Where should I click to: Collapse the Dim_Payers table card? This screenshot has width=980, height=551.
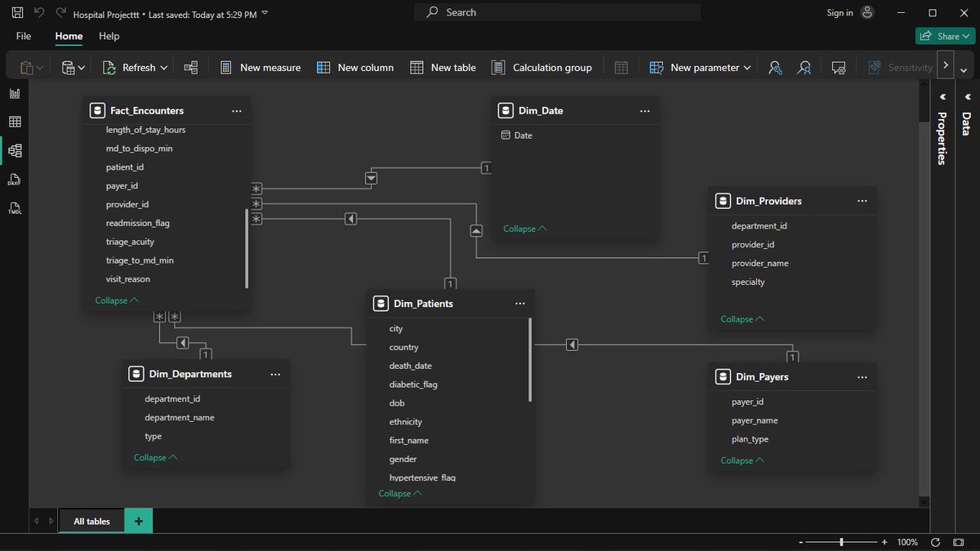point(742,460)
